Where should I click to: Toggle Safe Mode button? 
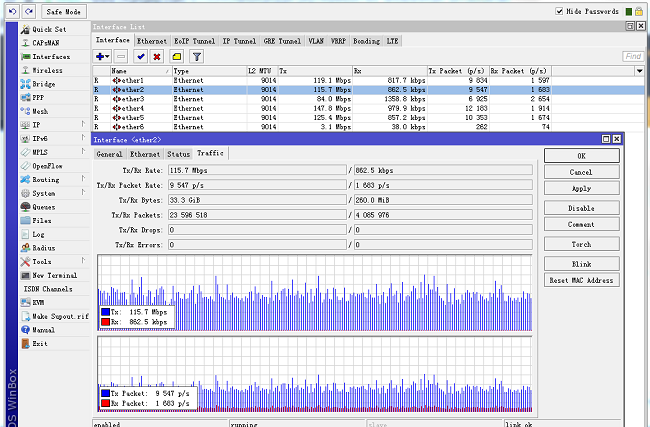63,11
